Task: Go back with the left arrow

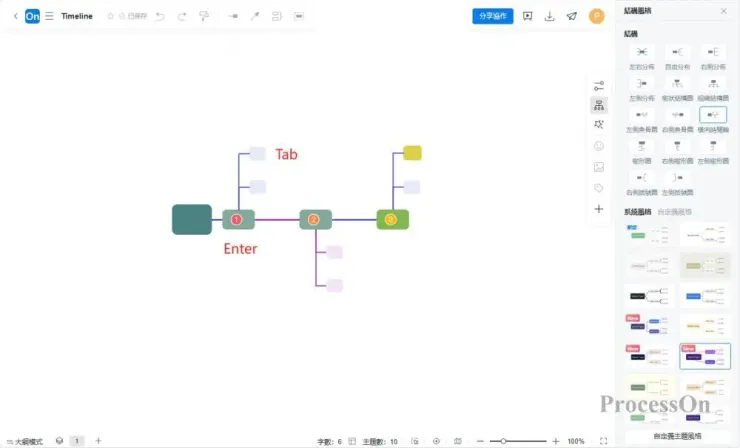Action: pyautogui.click(x=16, y=16)
